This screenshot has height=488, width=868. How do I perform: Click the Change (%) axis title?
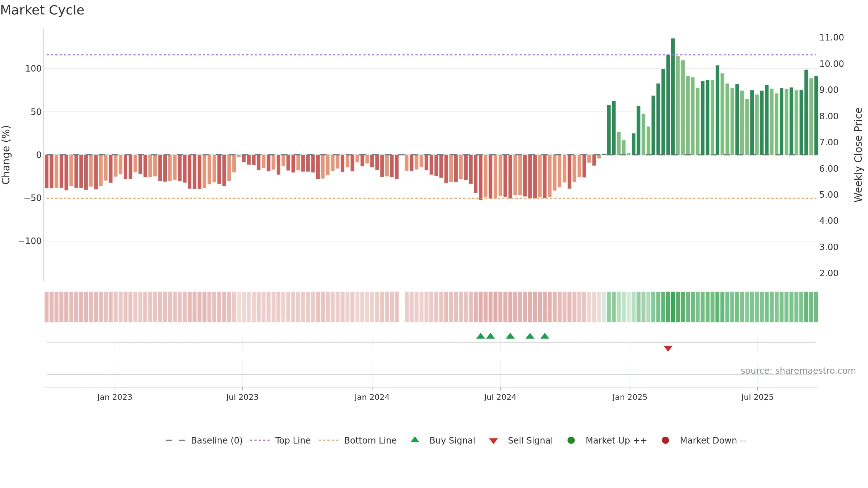[x=6, y=155]
